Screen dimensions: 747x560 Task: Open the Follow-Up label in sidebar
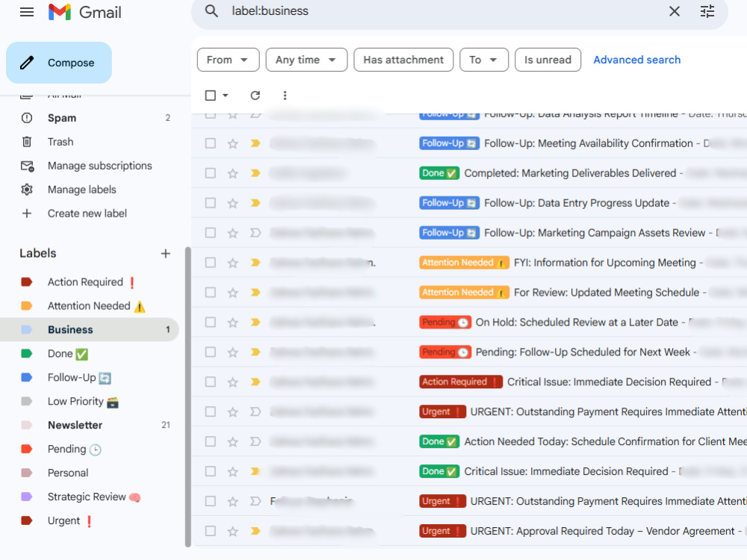pos(90,377)
